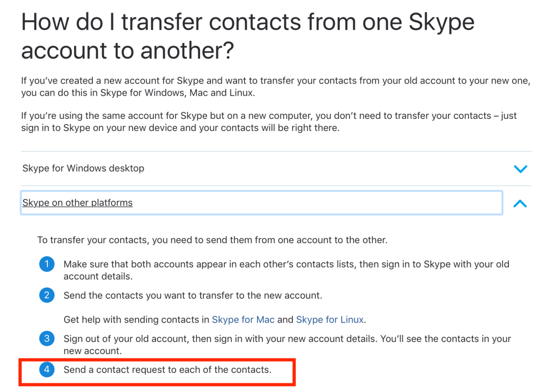Click the paragraph about using the same account
The image size is (543, 392).
(269, 122)
